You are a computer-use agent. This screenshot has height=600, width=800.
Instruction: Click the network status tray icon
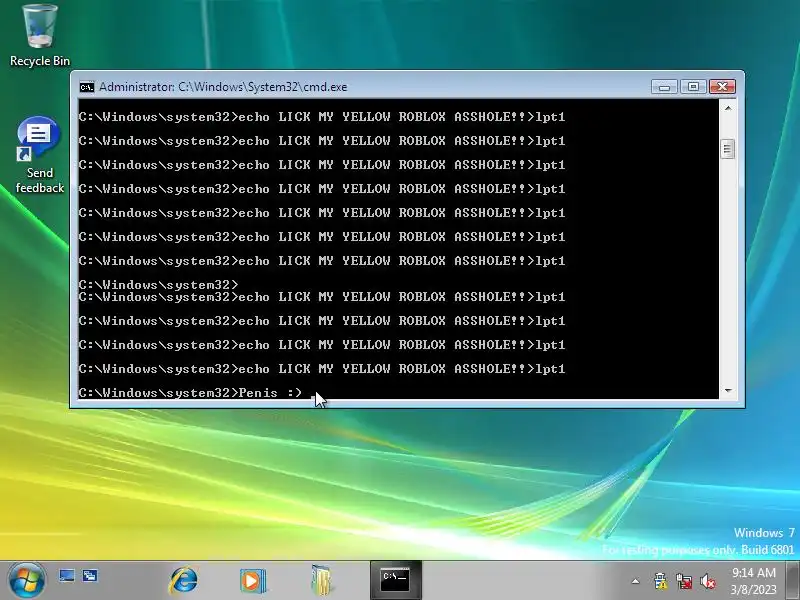coord(684,581)
